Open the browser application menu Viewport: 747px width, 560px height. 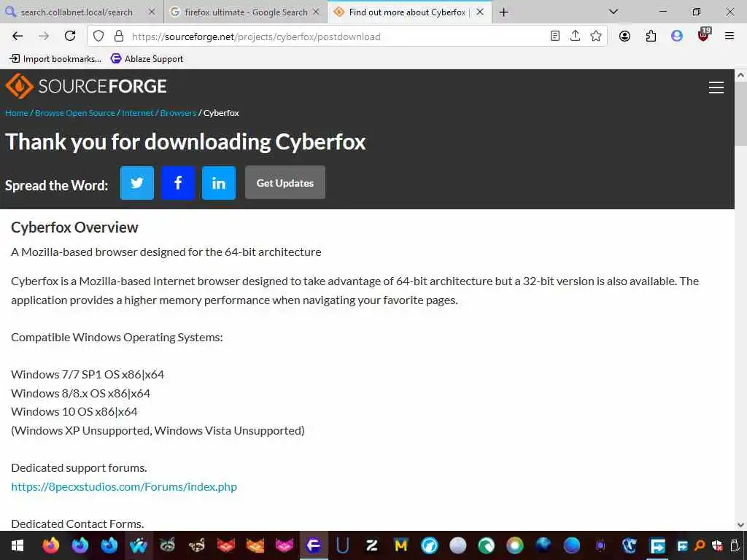729,36
